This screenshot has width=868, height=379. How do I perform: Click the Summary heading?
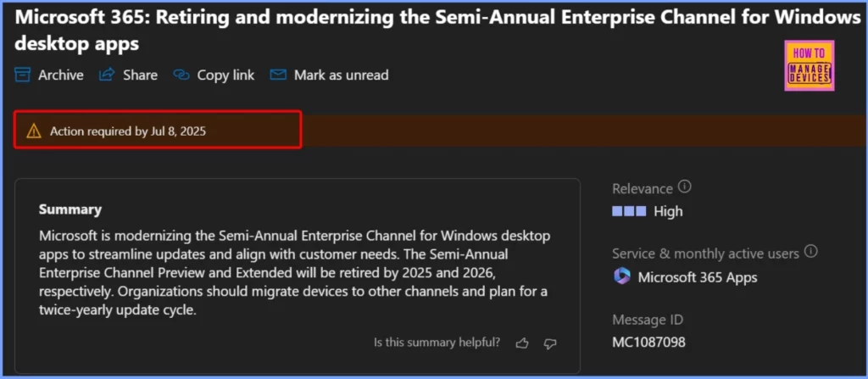[x=70, y=209]
